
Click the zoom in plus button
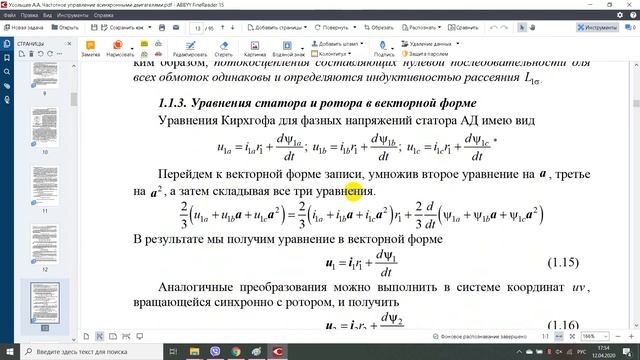[x=631, y=336]
